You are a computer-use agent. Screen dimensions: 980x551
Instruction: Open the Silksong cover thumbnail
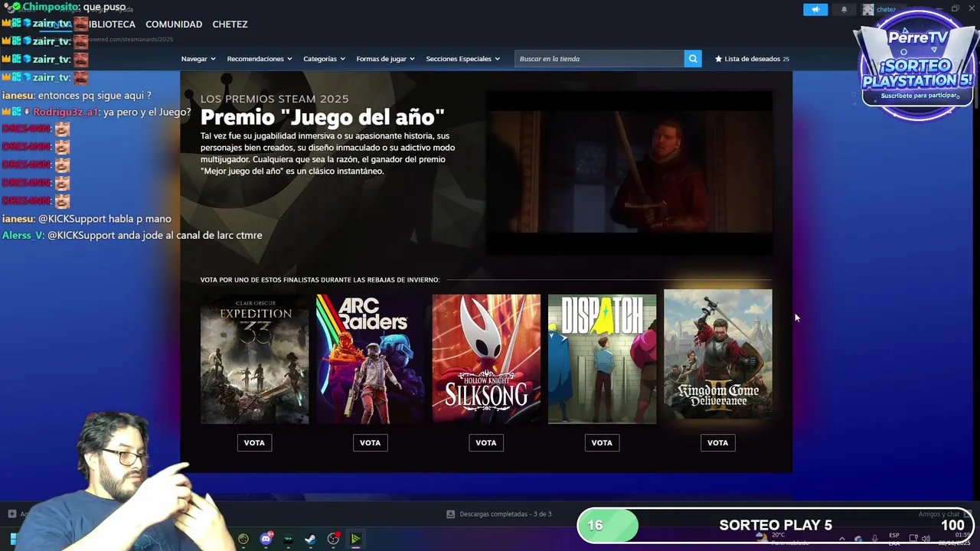[486, 359]
